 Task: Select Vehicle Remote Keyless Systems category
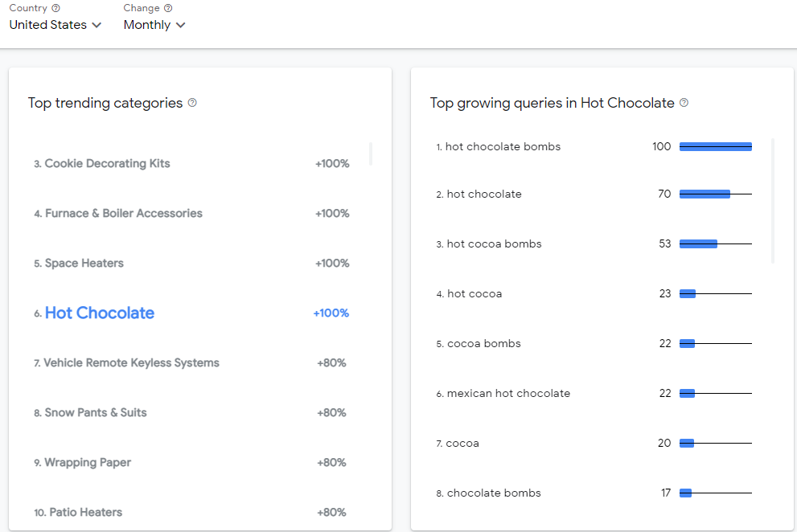click(131, 362)
